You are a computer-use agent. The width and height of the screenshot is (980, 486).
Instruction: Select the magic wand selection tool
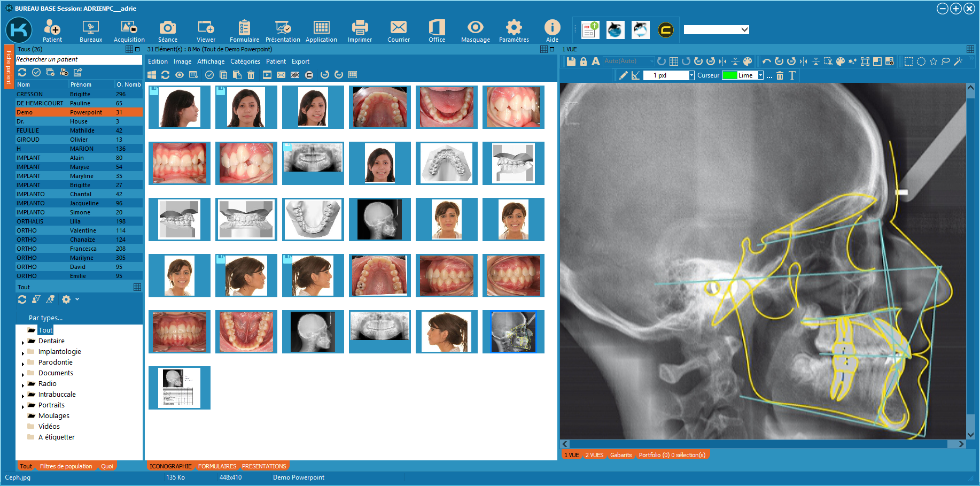point(958,61)
